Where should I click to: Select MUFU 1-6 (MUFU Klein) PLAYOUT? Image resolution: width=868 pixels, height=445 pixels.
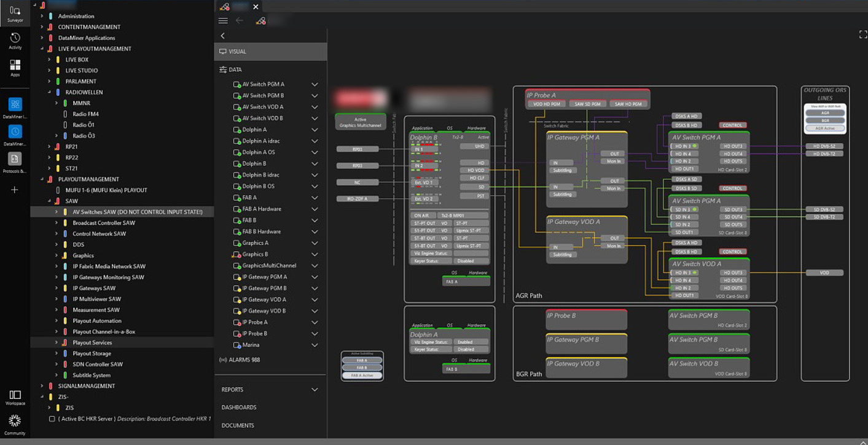click(x=106, y=190)
